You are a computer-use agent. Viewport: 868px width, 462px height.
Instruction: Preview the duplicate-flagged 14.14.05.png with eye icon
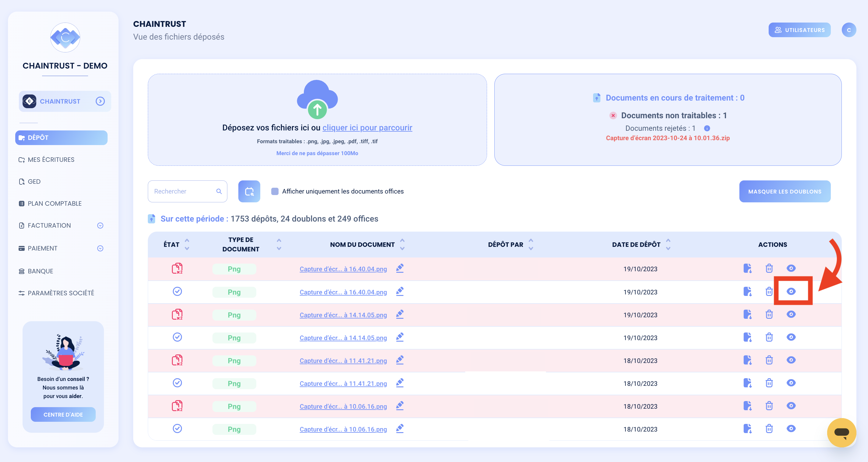pos(791,314)
